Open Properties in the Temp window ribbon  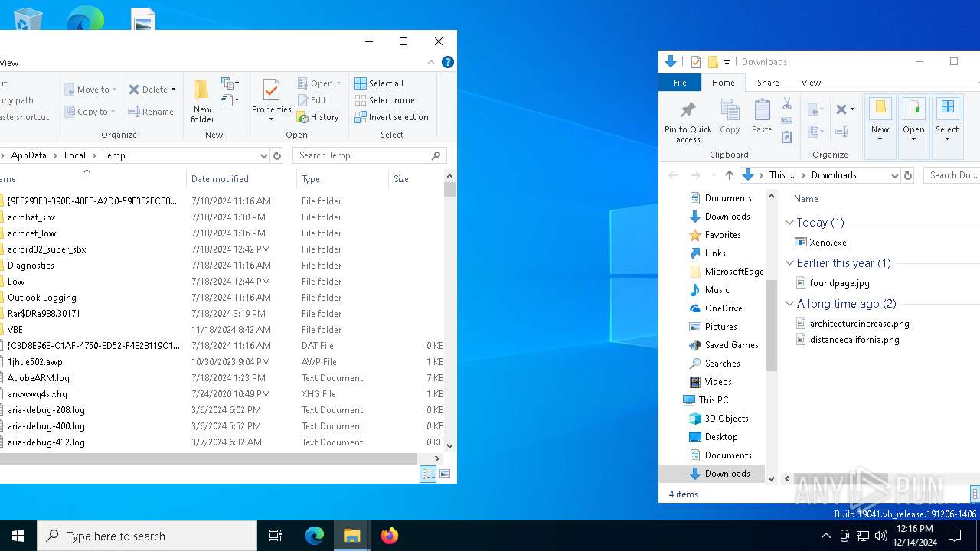271,100
